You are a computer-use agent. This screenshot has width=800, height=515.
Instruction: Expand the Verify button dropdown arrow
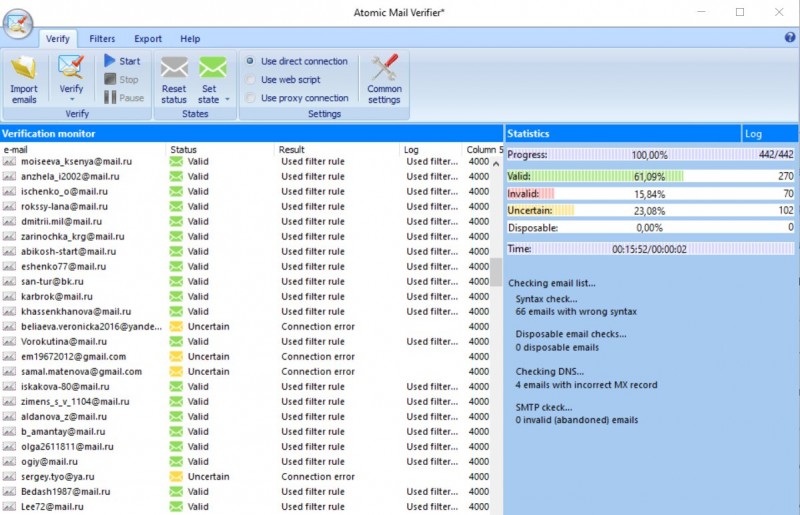(71, 100)
